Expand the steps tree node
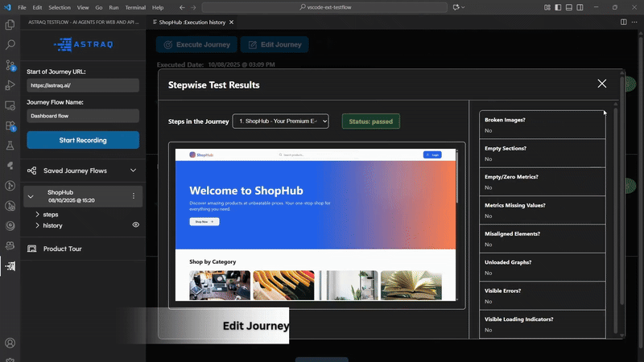 click(37, 214)
